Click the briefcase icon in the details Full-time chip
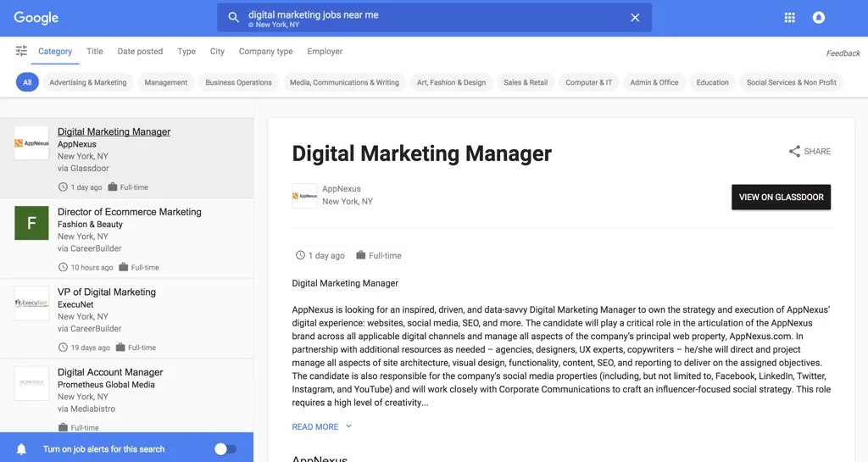Screen dimensions: 868x462 click(x=361, y=255)
